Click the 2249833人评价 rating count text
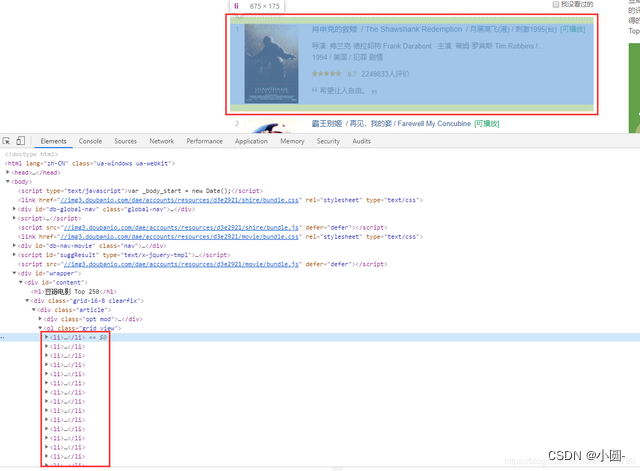Image resolution: width=640 pixels, height=471 pixels. point(385,74)
